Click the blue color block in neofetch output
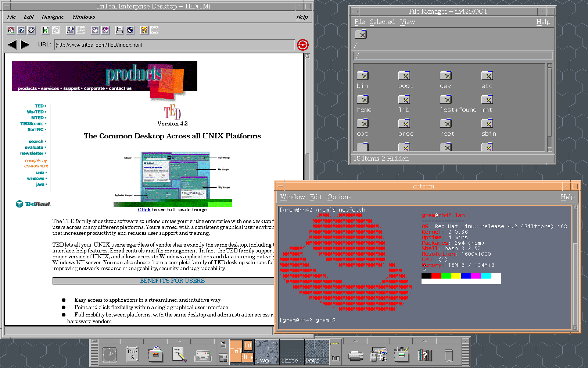This screenshot has height=368, width=588. [x=466, y=276]
